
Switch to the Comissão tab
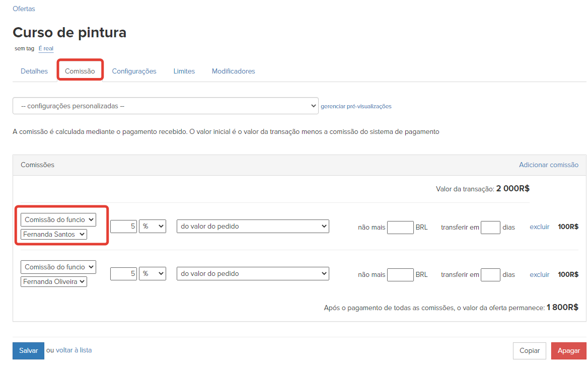(80, 71)
